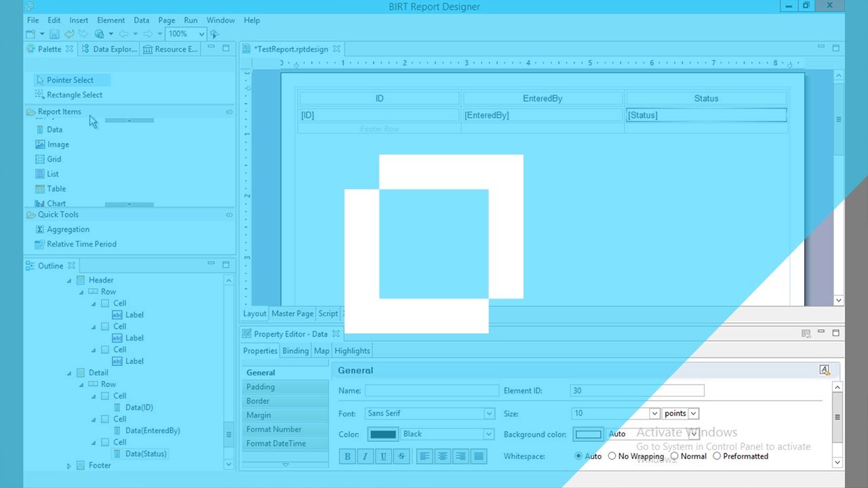Viewport: 868px width, 488px height.
Task: Align text right in the Property Editor
Action: [461, 456]
